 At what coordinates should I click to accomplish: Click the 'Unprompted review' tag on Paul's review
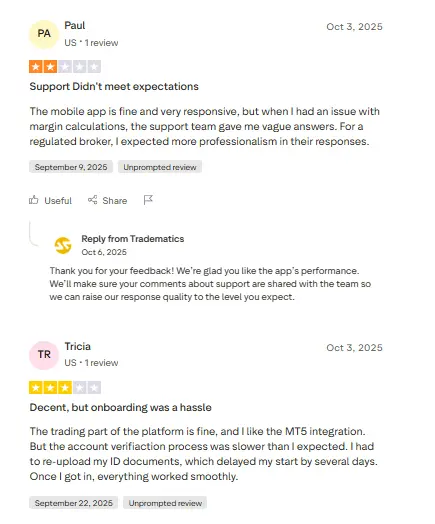point(160,167)
